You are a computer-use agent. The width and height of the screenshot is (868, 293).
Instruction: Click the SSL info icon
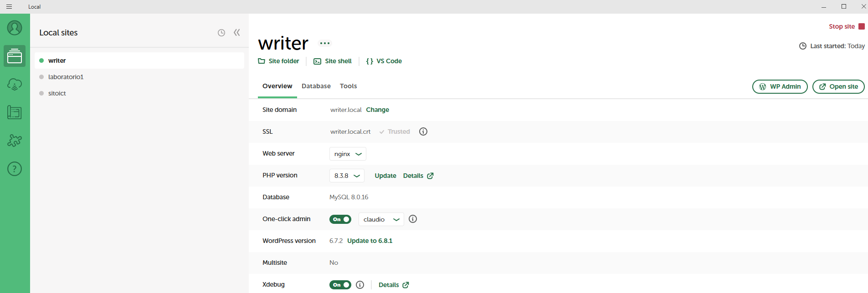423,131
